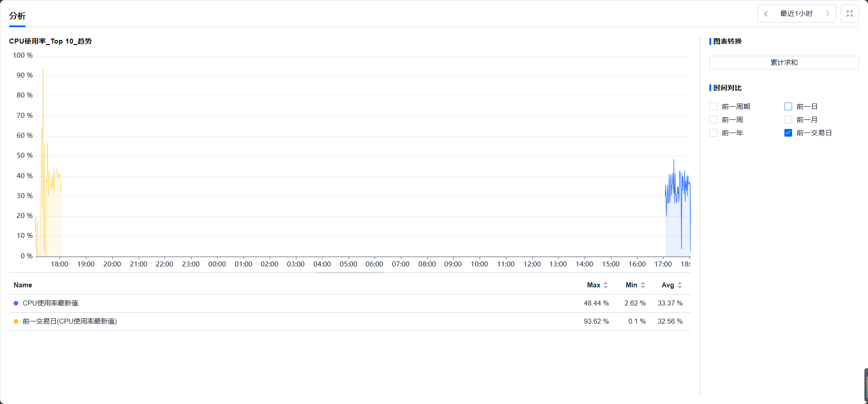
Task: Check the 前一日 comparison option
Action: tap(788, 107)
